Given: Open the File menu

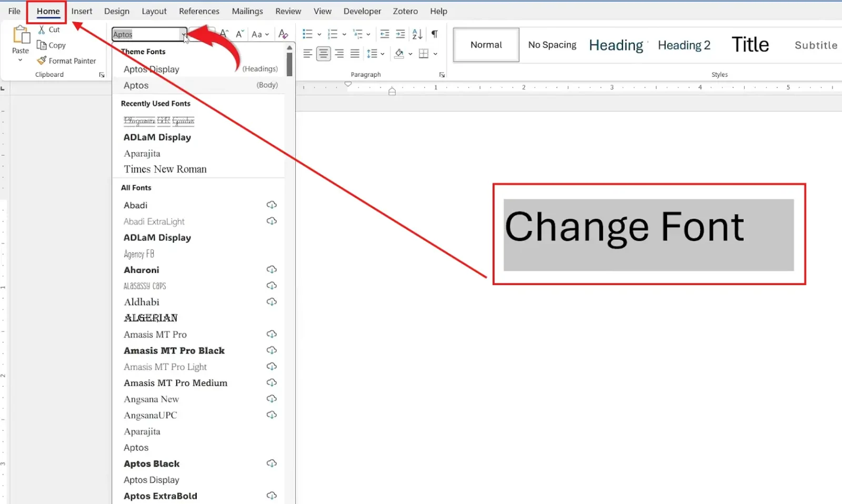Looking at the screenshot, I should pos(14,11).
